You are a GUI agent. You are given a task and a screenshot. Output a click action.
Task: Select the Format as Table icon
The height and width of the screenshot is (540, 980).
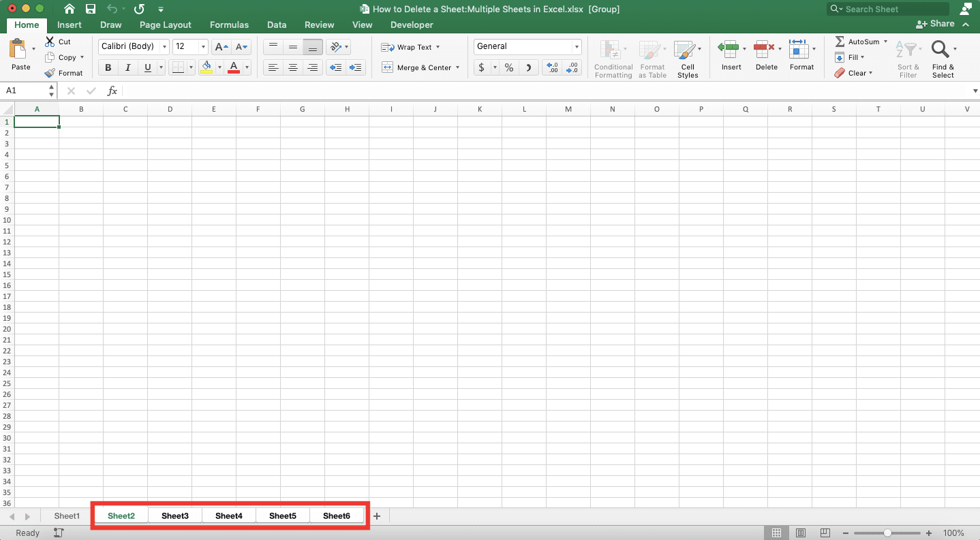[x=652, y=58]
